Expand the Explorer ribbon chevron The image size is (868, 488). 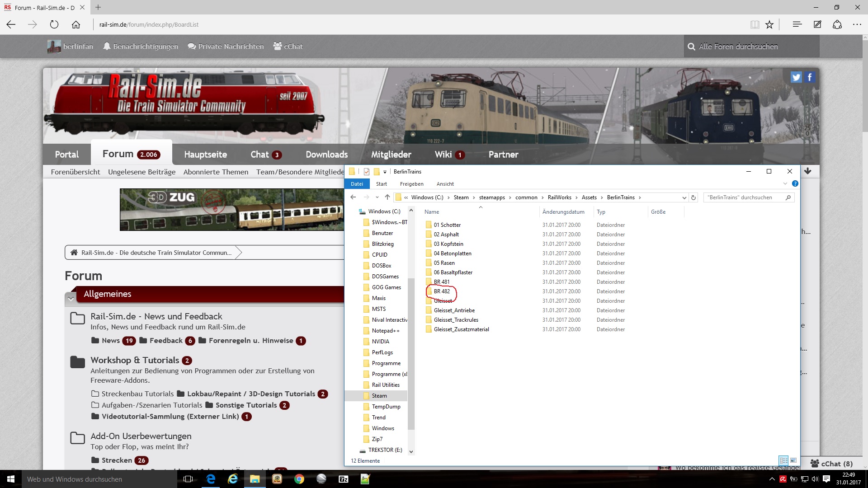pyautogui.click(x=785, y=183)
